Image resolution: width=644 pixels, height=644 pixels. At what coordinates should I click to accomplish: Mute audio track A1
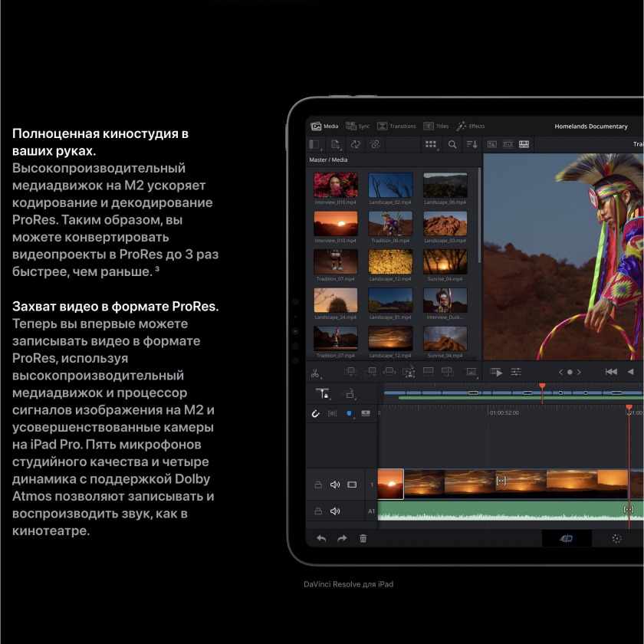click(x=335, y=511)
